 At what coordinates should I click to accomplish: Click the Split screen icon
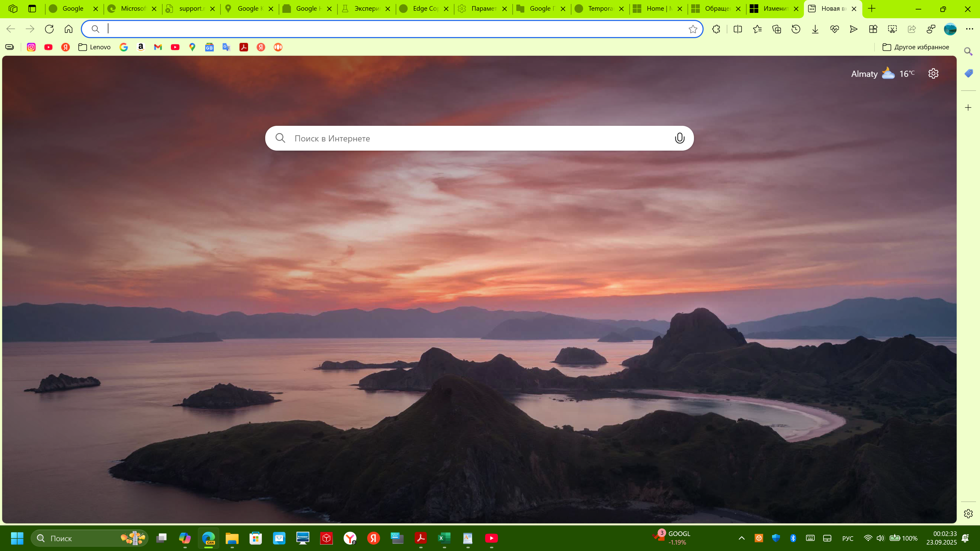coord(738,29)
